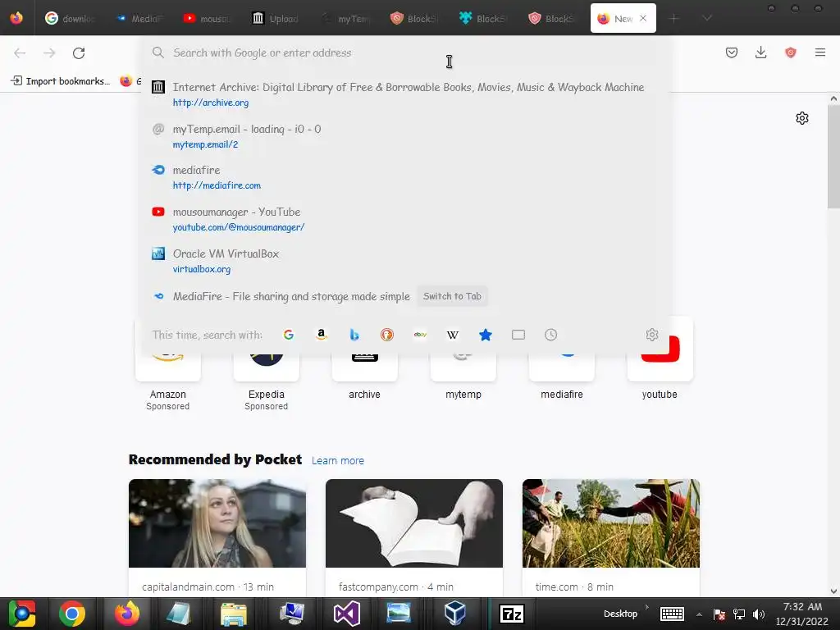Search this time with Wikipedia icon
Image resolution: width=840 pixels, height=630 pixels.
pyautogui.click(x=453, y=335)
